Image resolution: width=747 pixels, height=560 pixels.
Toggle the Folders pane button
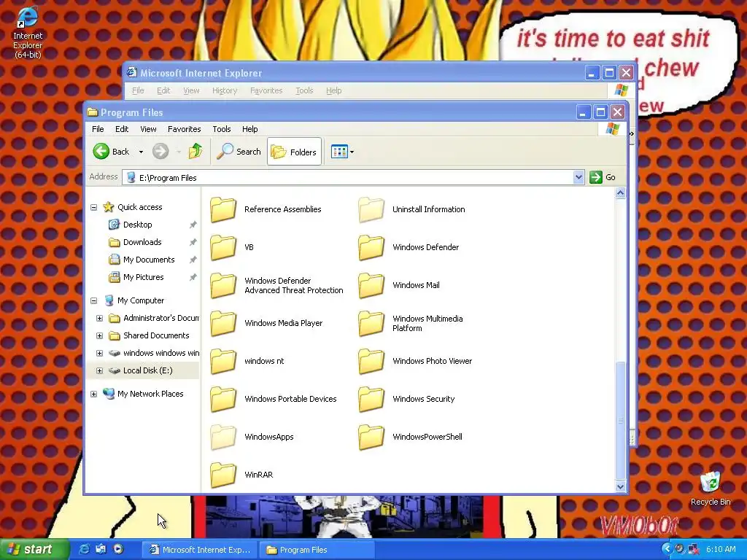[294, 152]
